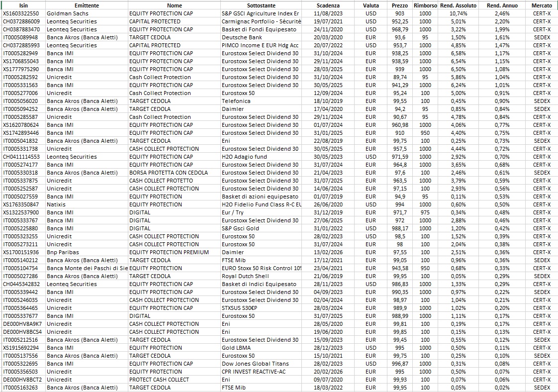
Task: Select ISIN cell DE000HV8A9K7
Action: pos(22,324)
